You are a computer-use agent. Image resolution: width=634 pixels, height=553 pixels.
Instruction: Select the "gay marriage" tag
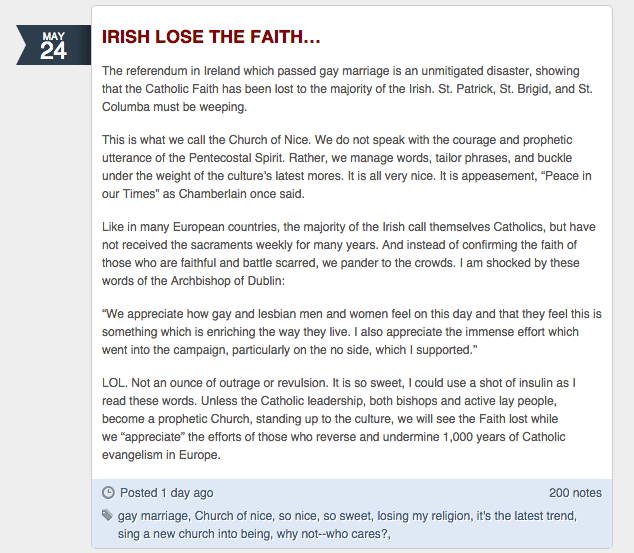(152, 516)
